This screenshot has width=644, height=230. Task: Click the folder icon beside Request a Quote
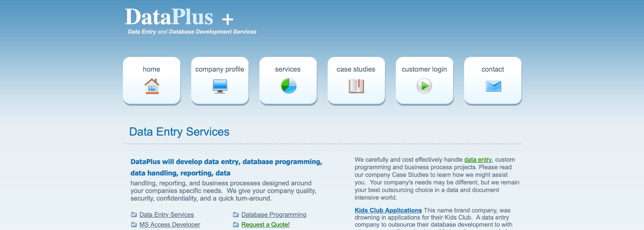click(236, 225)
